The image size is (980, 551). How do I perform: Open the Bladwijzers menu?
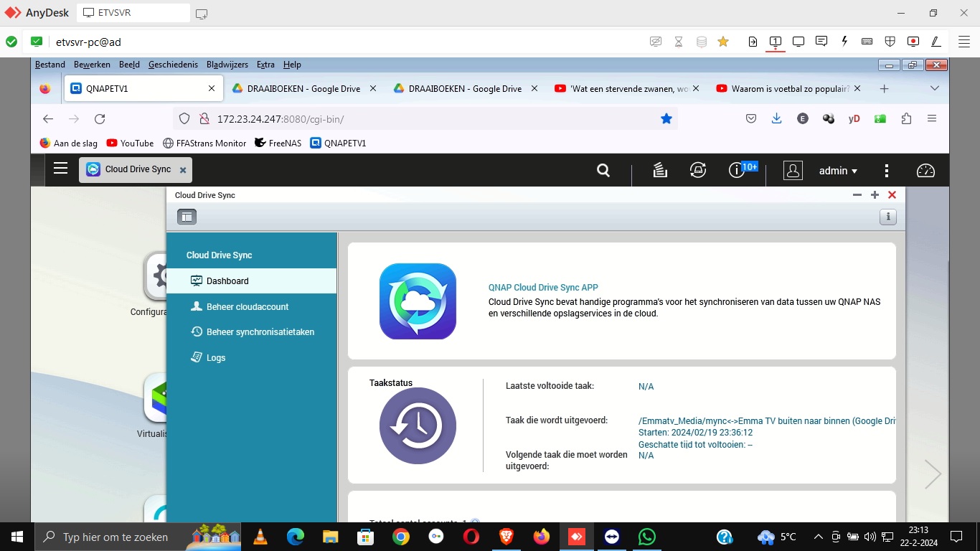click(227, 65)
